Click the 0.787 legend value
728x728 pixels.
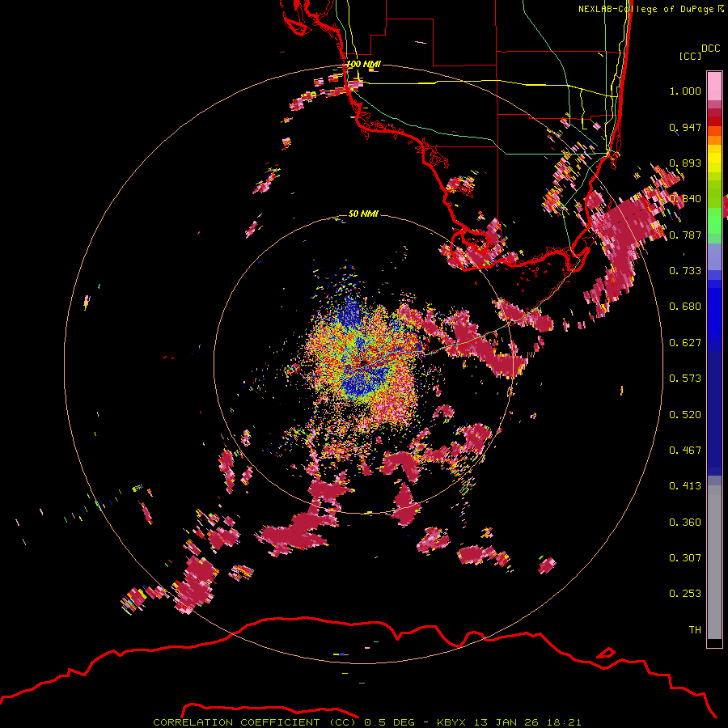(x=685, y=235)
